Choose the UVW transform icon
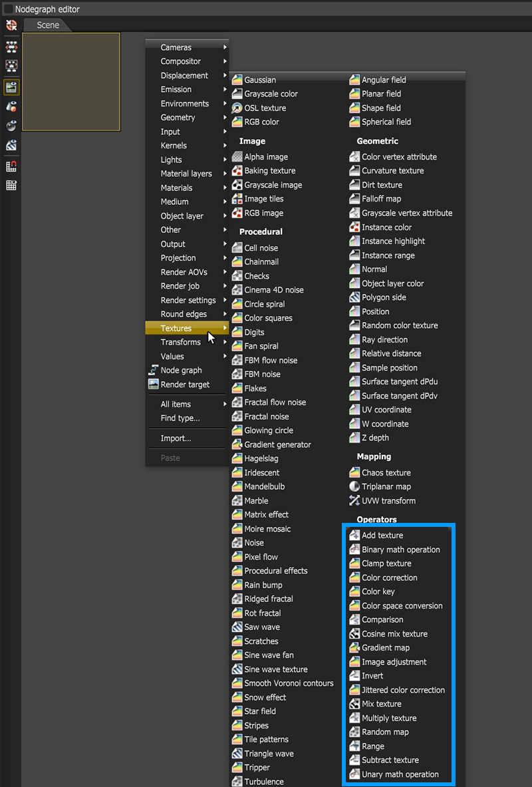This screenshot has height=787, width=532. [354, 500]
